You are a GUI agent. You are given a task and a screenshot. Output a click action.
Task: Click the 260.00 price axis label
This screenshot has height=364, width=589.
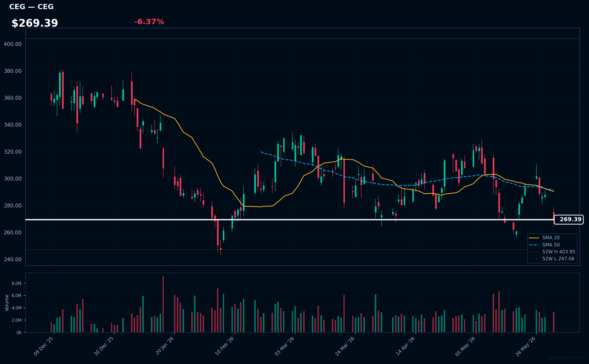pos(13,233)
